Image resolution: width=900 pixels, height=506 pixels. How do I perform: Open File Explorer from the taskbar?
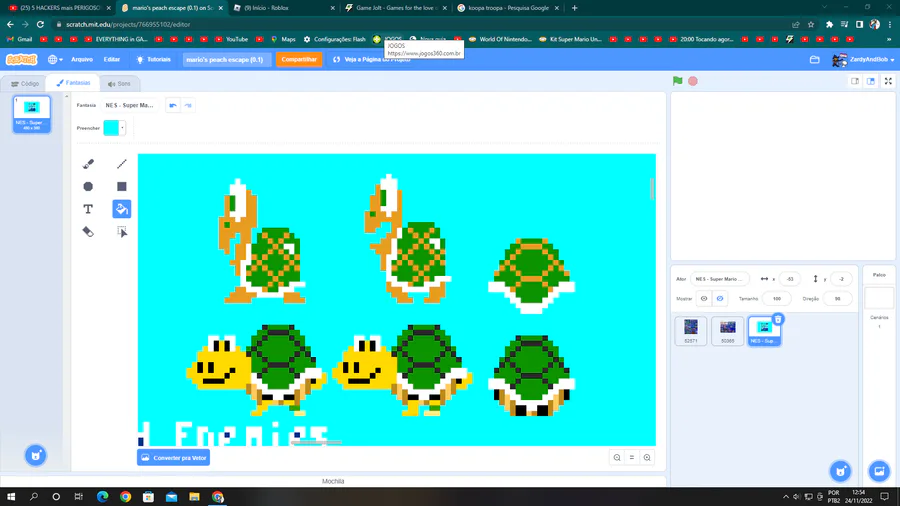point(195,497)
